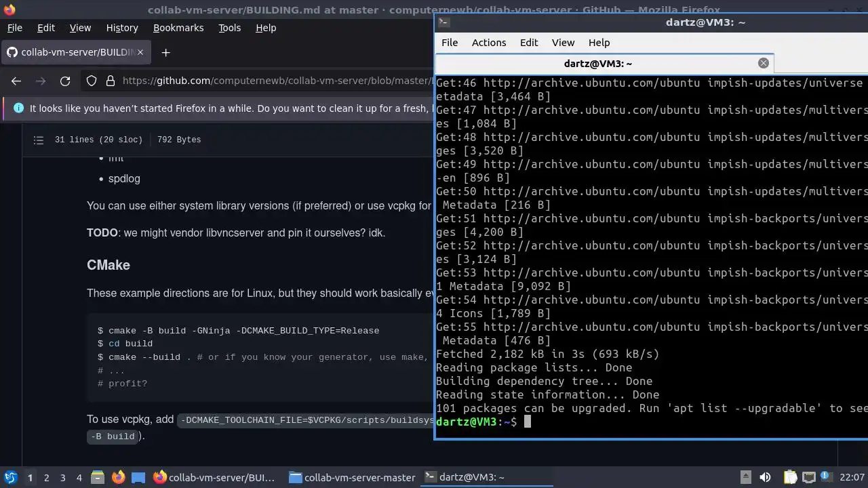The image size is (868, 488).
Task: Switch to workspace 4
Action: tap(79, 477)
